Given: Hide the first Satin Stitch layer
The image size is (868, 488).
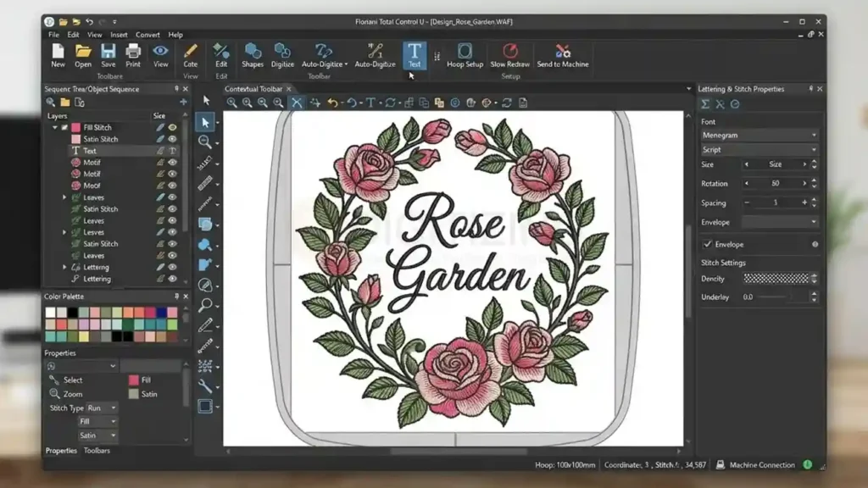Looking at the screenshot, I should pos(173,139).
